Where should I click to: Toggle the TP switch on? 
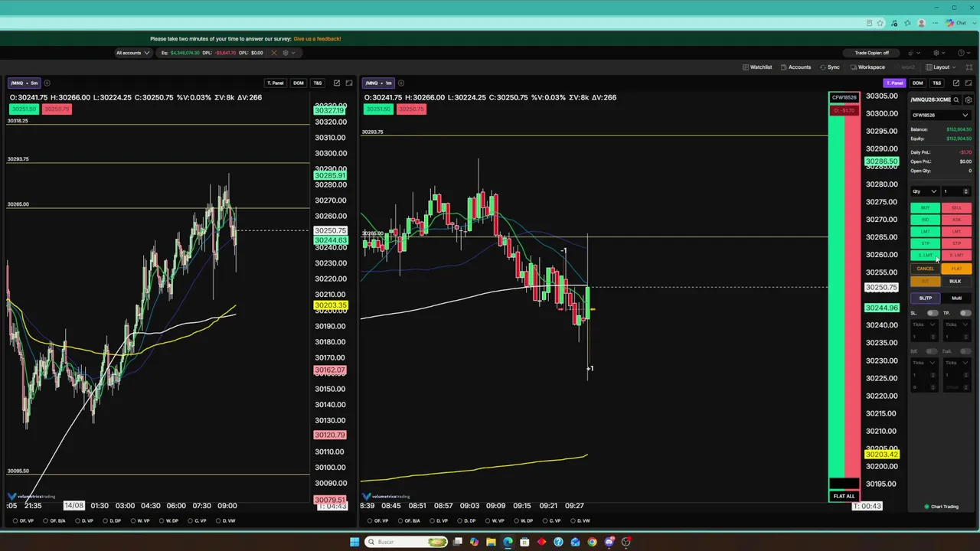965,313
